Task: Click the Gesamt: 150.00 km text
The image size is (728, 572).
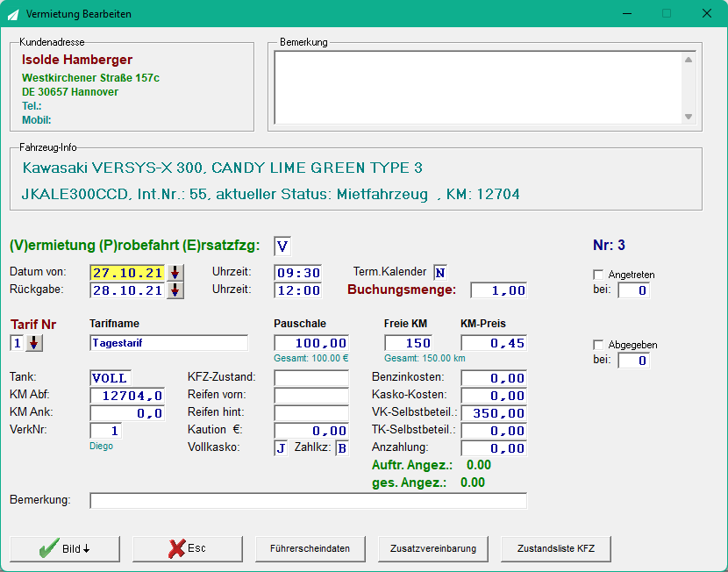Action: (x=425, y=359)
